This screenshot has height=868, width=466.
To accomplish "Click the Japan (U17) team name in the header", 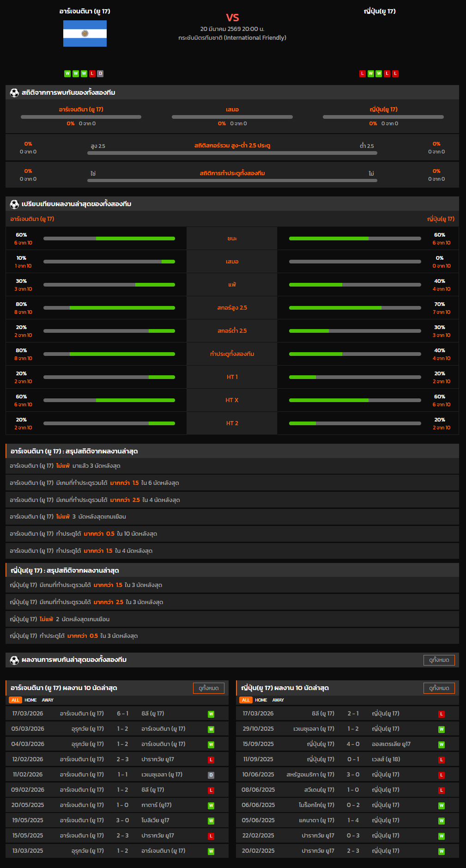I will (x=380, y=11).
